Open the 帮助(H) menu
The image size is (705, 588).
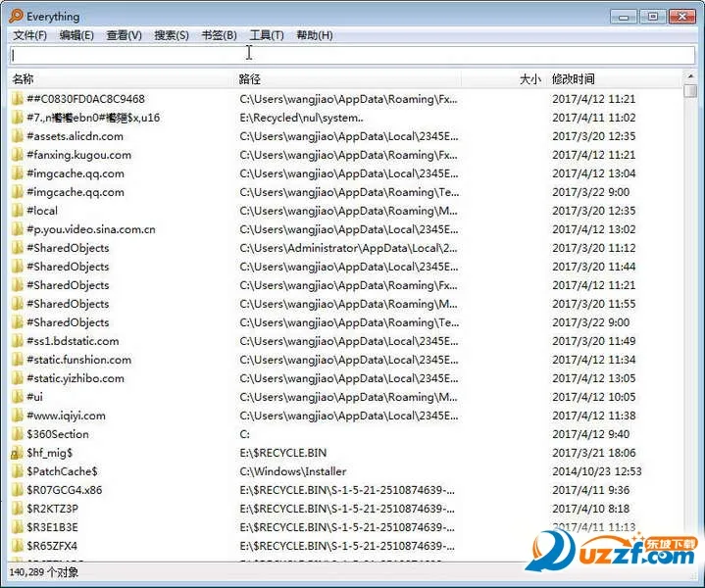315,35
